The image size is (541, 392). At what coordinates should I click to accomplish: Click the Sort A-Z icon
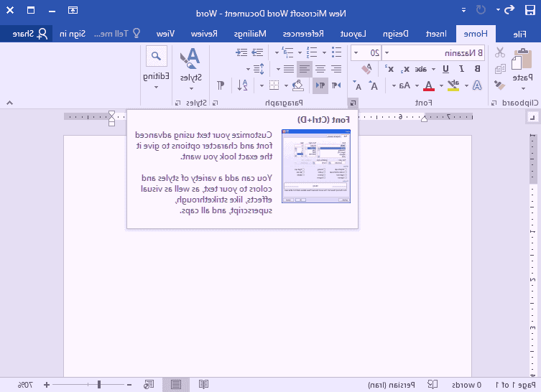[244, 85]
